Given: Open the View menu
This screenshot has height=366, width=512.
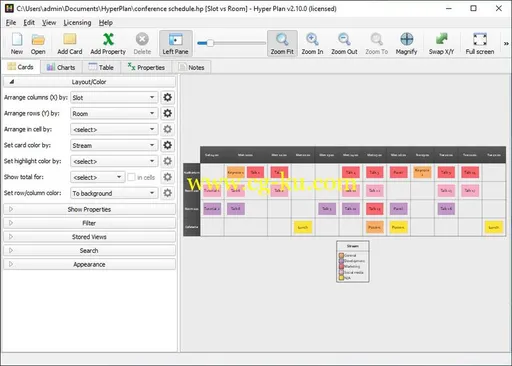Looking at the screenshot, I should pos(49,23).
